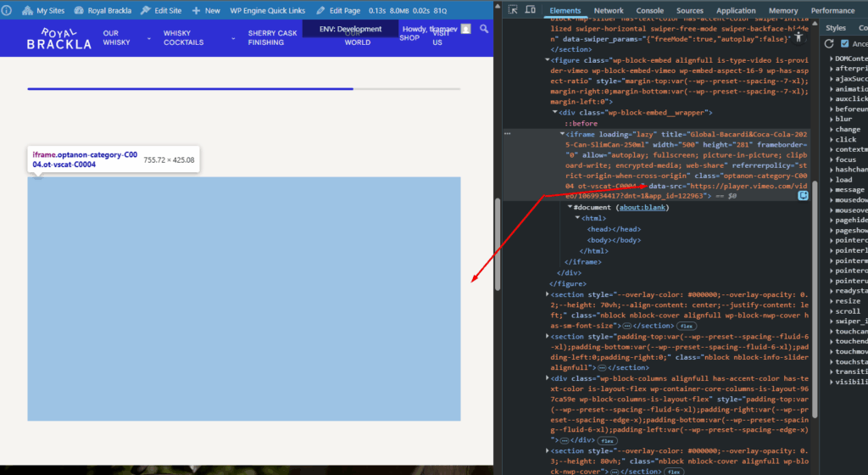
Task: Activate the inspect element picker icon
Action: [513, 10]
